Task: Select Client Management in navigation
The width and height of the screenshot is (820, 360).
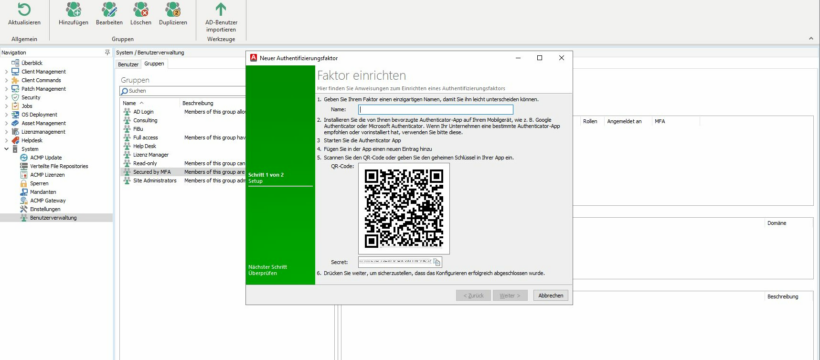Action: [43, 72]
